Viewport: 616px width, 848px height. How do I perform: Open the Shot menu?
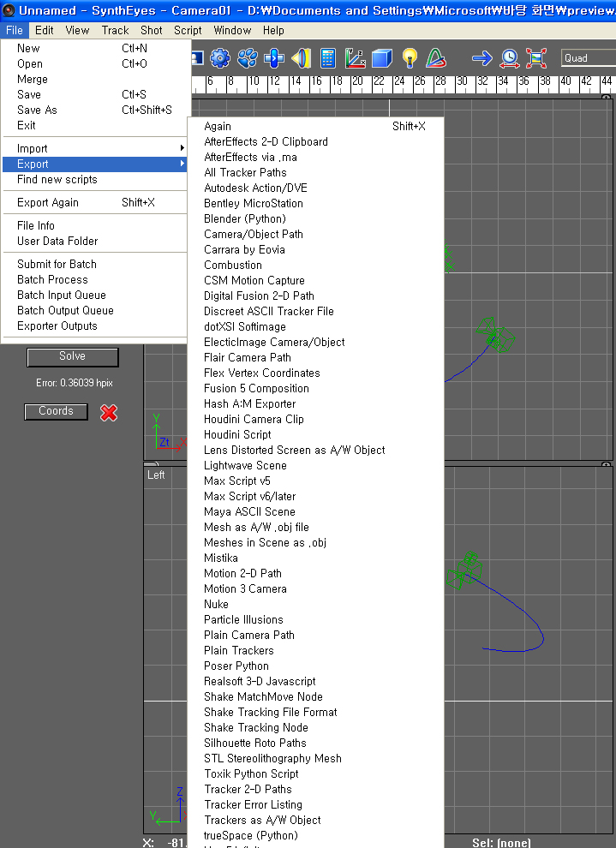click(152, 30)
